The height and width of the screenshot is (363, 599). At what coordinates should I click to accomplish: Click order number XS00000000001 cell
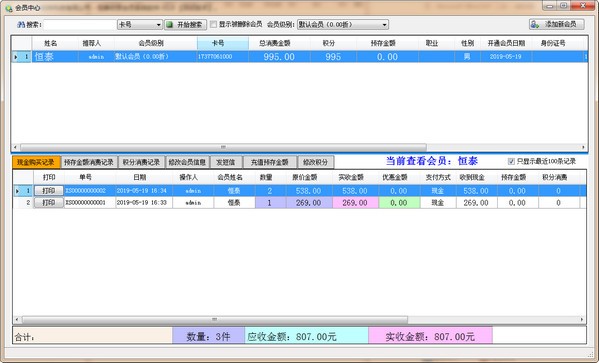pos(89,203)
